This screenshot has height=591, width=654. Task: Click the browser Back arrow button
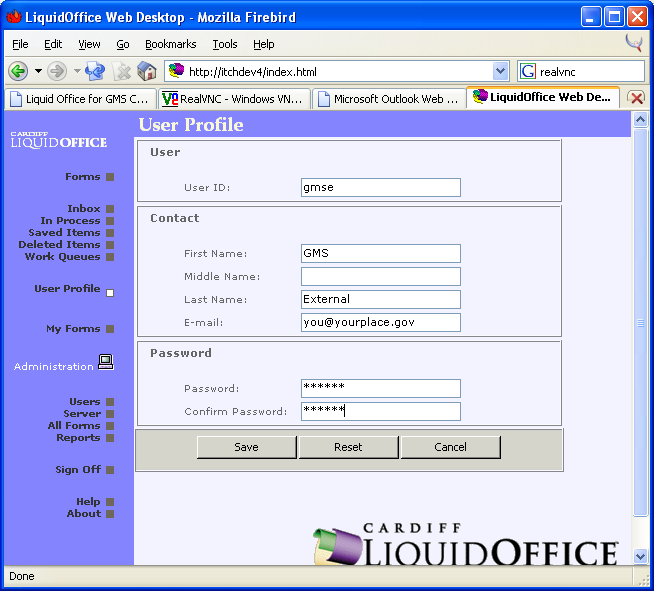18,71
